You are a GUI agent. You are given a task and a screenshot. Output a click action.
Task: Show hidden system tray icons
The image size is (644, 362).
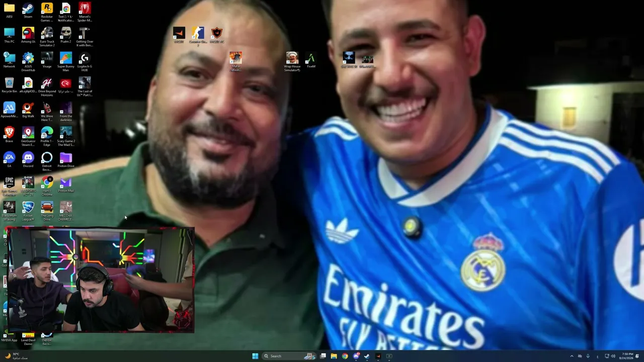click(x=572, y=356)
